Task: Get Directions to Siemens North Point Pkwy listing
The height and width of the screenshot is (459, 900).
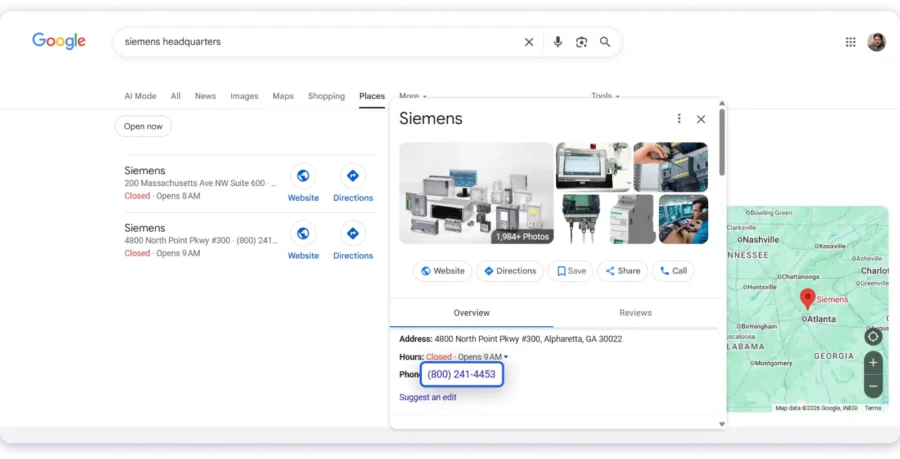Action: coord(353,241)
